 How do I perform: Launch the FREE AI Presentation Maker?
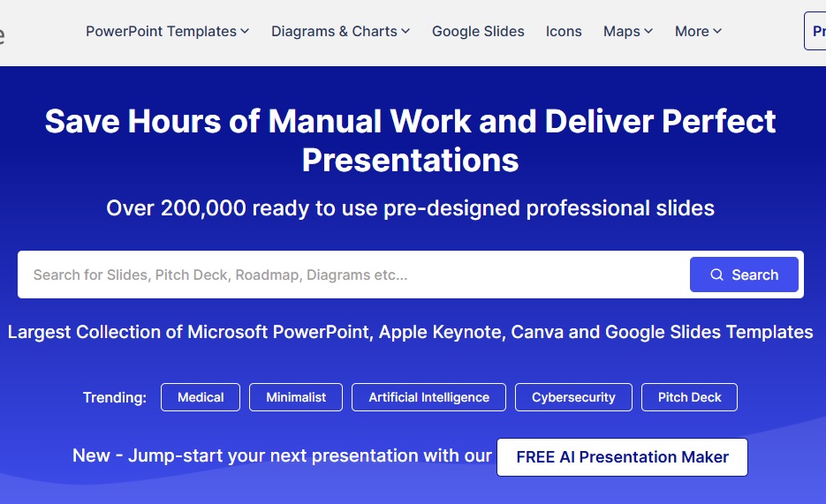(622, 457)
